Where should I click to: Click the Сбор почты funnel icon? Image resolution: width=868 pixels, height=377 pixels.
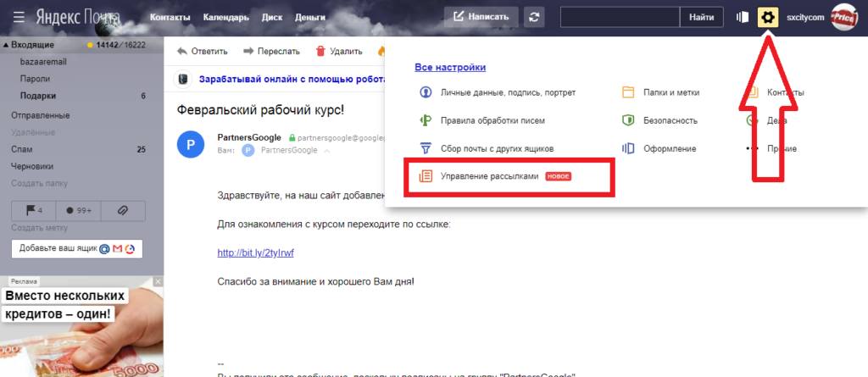coord(426,148)
